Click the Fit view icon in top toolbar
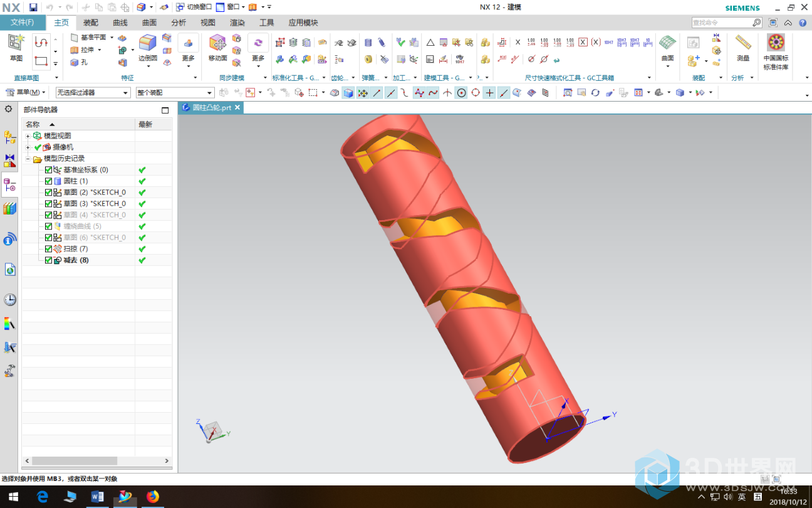812x508 pixels. (x=567, y=93)
